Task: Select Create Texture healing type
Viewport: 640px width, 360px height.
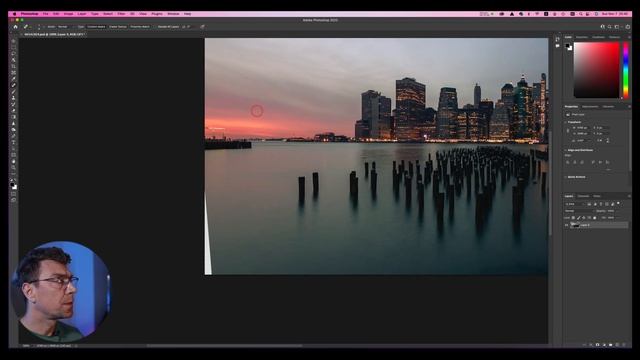Action: click(118, 27)
